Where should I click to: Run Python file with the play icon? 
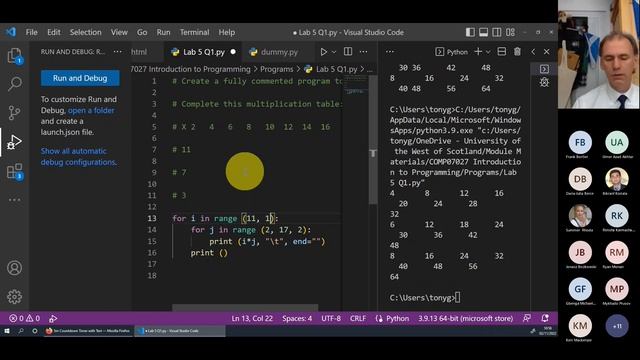click(323, 52)
